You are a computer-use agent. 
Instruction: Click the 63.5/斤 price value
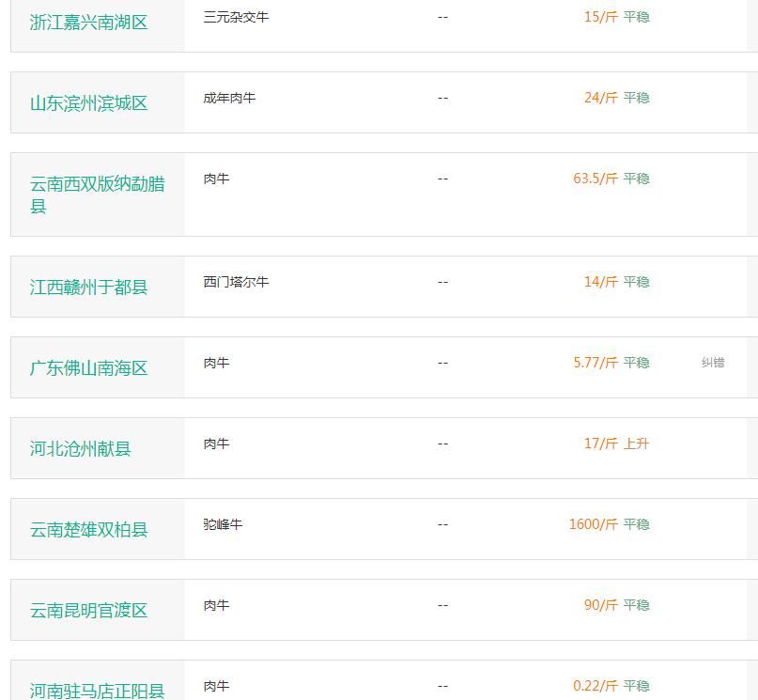[x=596, y=179]
